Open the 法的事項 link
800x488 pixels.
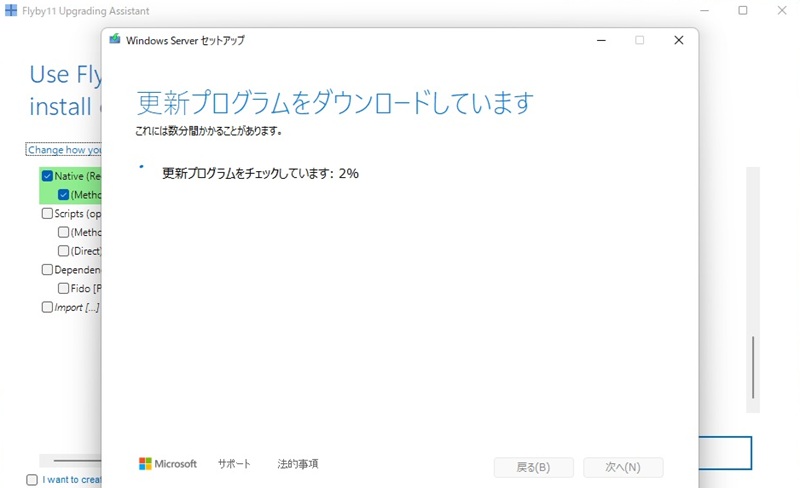tap(297, 464)
